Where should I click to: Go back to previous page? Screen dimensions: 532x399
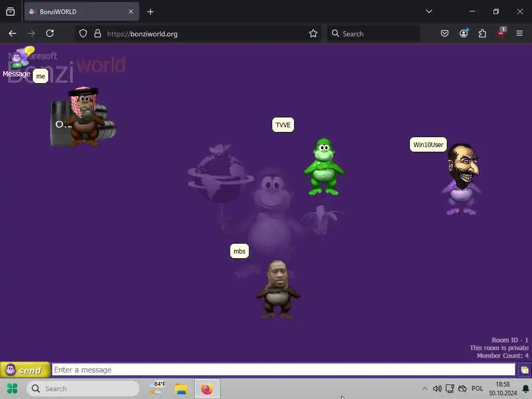click(x=12, y=33)
